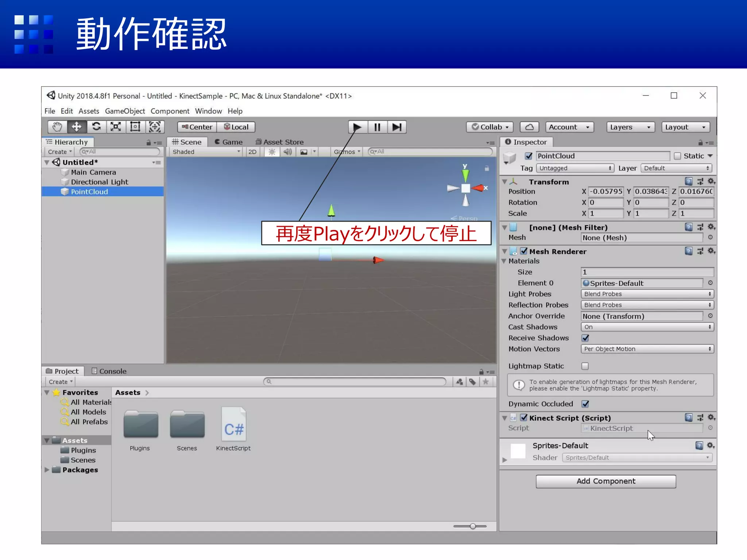Pick Element 0 material selector circle
Viewport: 747px width, 560px height.
(x=711, y=283)
